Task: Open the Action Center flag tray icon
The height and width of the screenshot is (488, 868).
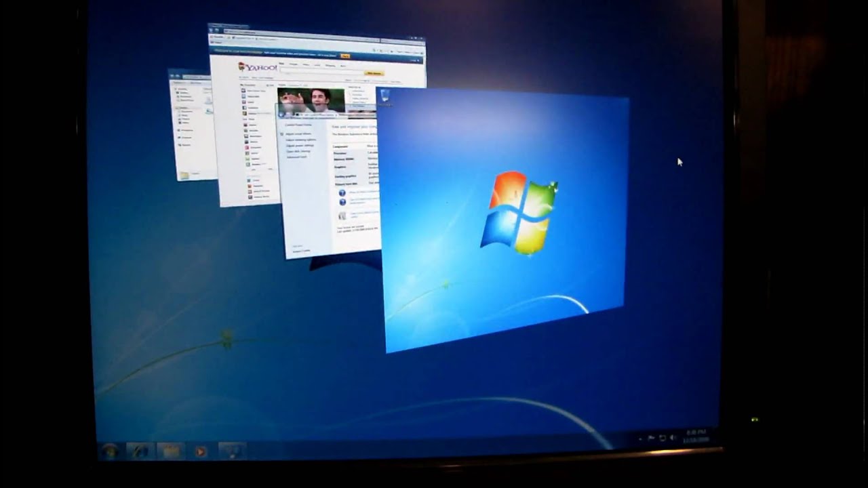Action: coord(651,439)
